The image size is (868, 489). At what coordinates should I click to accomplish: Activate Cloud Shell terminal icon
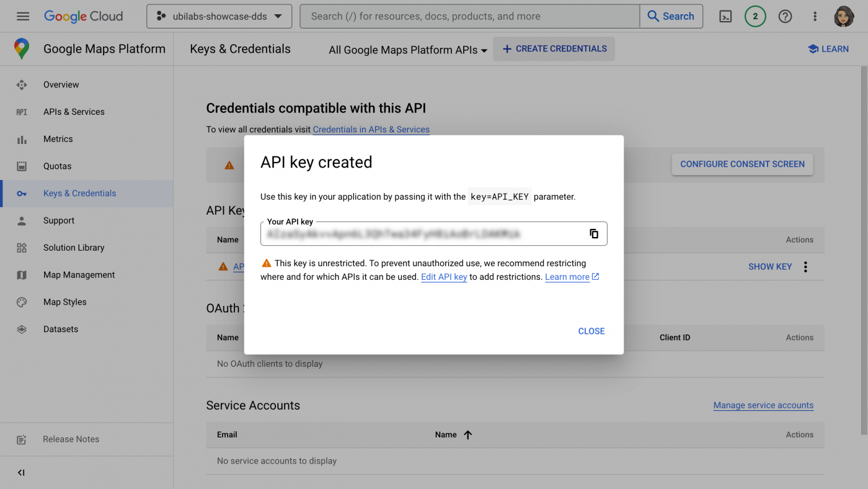click(x=725, y=17)
